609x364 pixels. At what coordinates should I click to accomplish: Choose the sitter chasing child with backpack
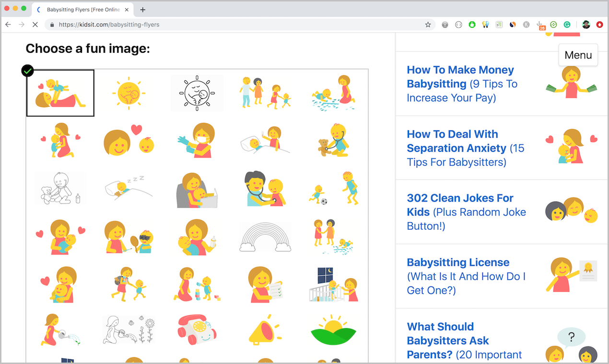point(129,284)
